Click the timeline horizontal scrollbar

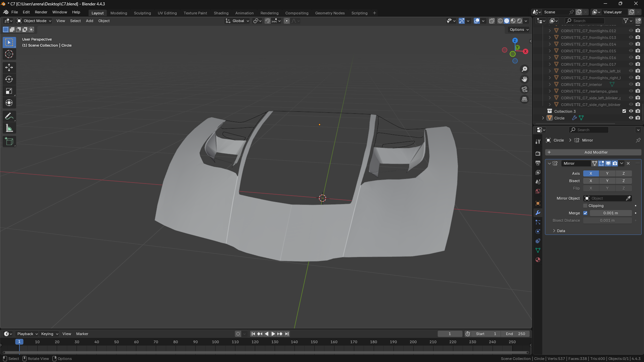(x=266, y=352)
